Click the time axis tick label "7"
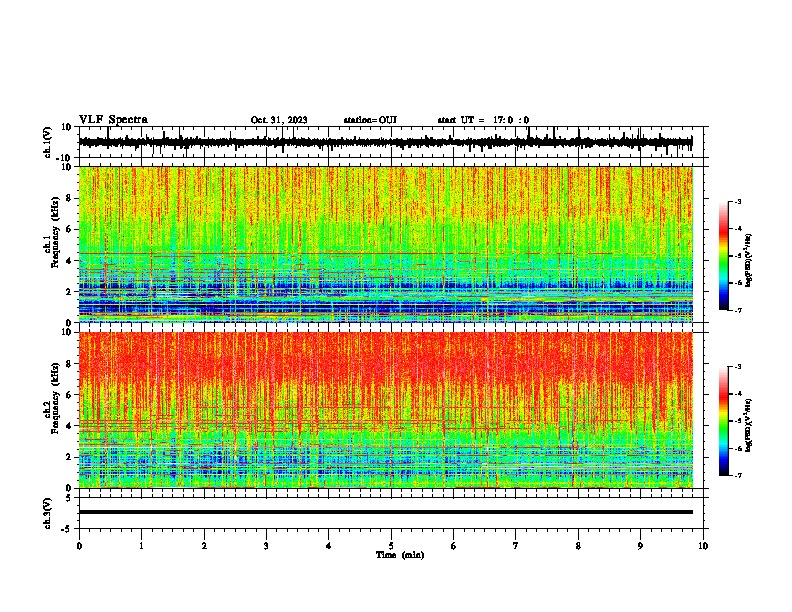 pyautogui.click(x=516, y=546)
